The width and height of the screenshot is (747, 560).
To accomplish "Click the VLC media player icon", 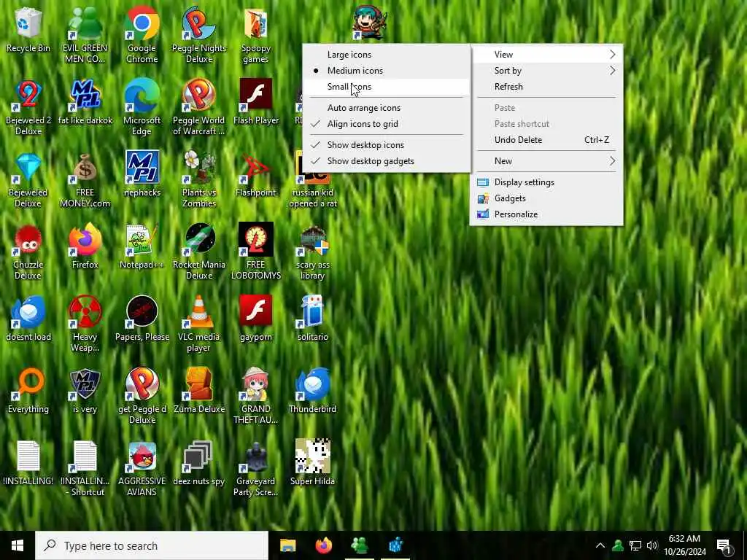I will coord(199,324).
